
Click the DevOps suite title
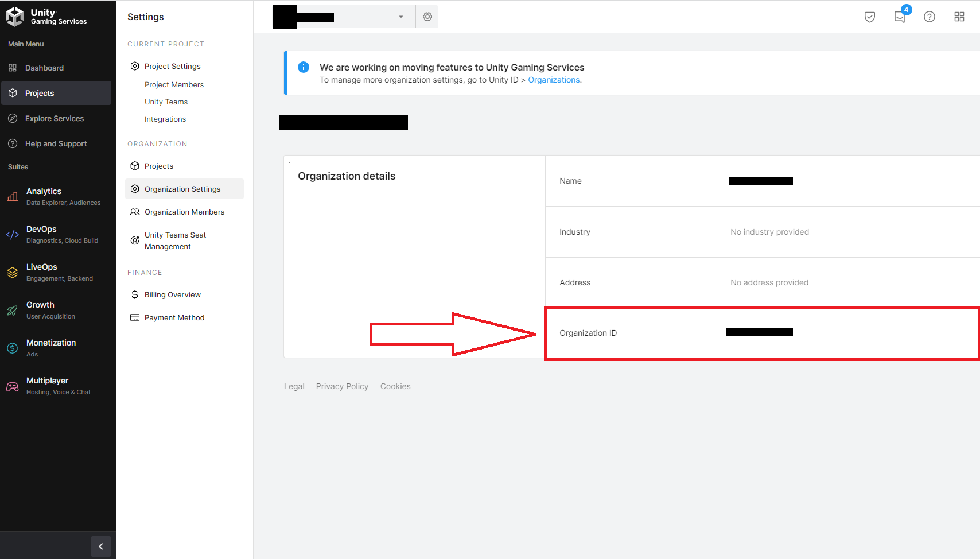tap(41, 229)
